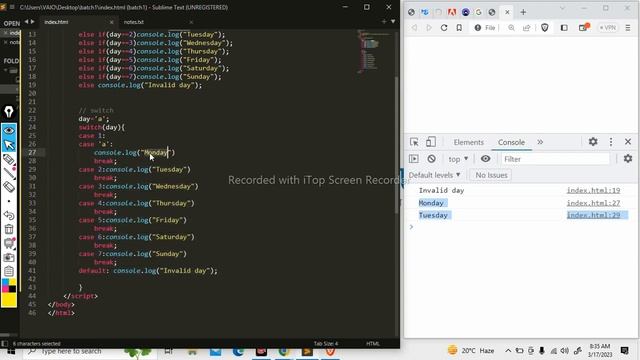
Task: Switch to the Google browser tab
Action: [478, 12]
